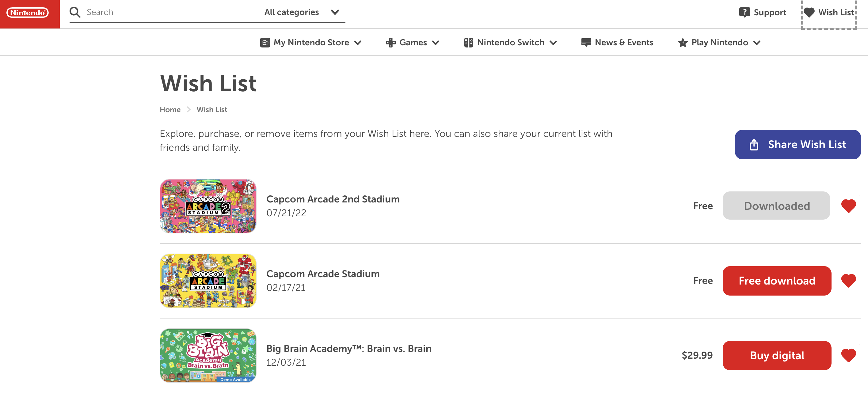Go to the Home breadcrumb link

point(170,109)
